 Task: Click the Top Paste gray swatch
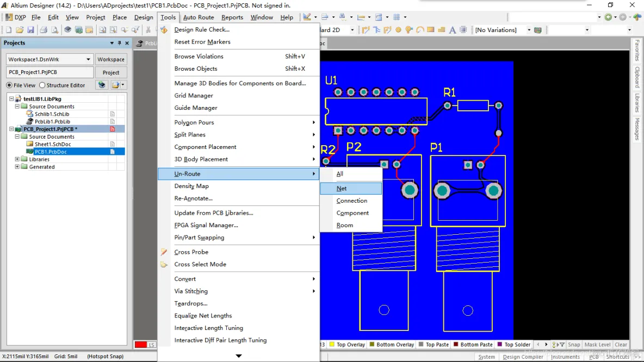click(x=421, y=345)
